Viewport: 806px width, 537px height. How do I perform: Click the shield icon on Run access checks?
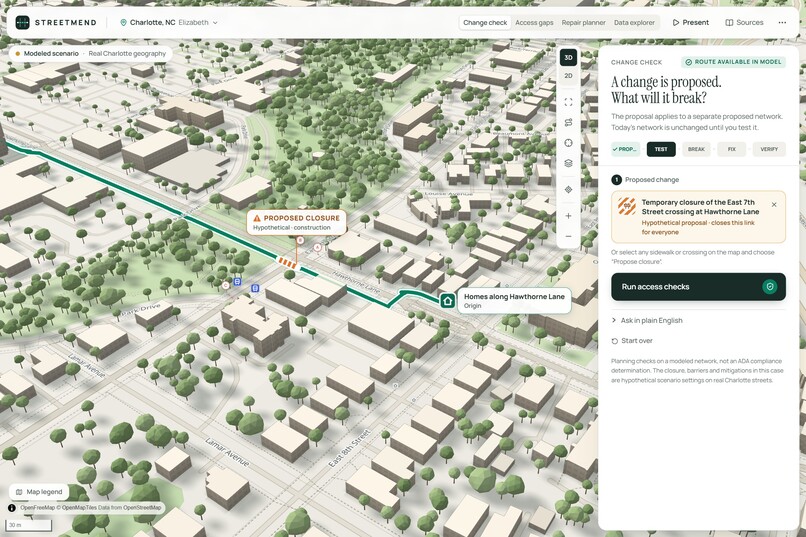pos(770,287)
